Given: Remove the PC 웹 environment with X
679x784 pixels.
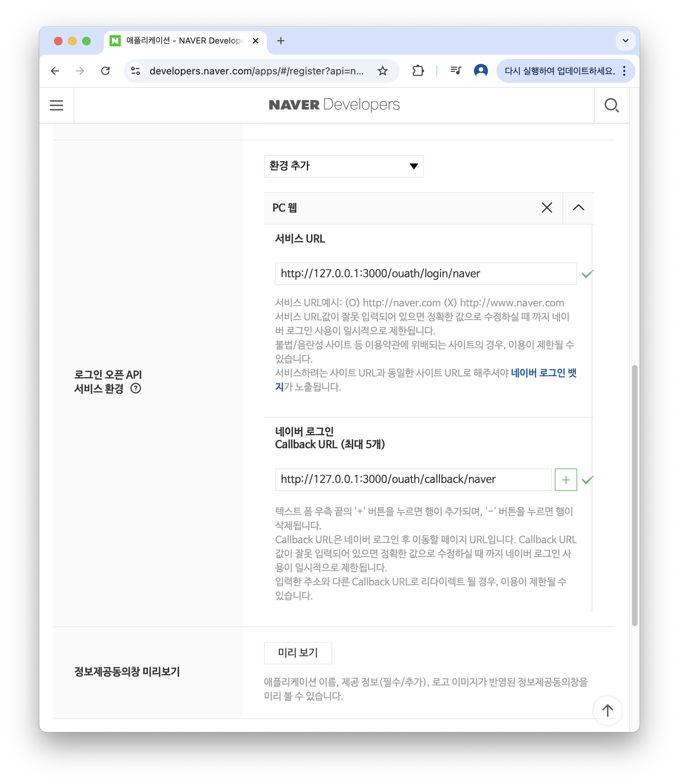Looking at the screenshot, I should click(547, 207).
